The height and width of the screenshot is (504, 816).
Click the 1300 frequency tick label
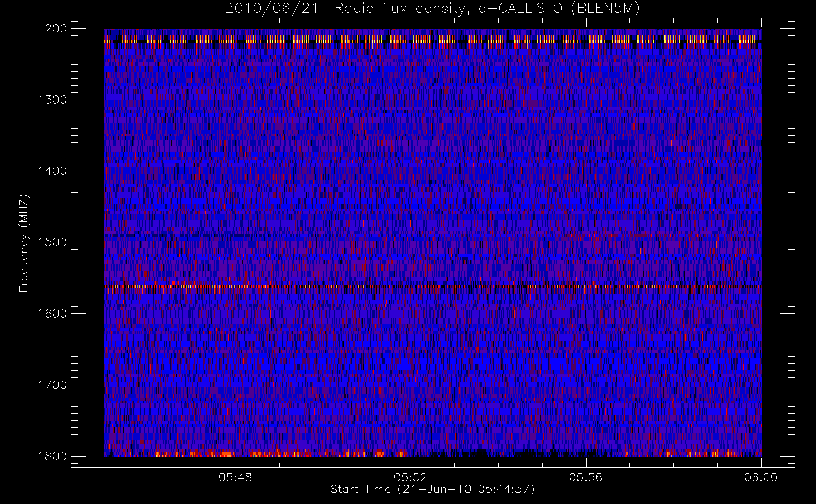pos(52,100)
